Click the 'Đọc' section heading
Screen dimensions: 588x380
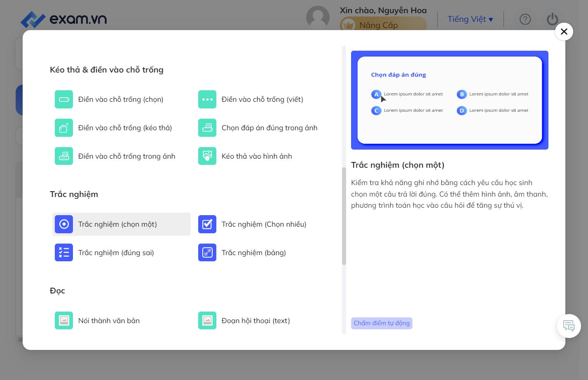(57, 291)
